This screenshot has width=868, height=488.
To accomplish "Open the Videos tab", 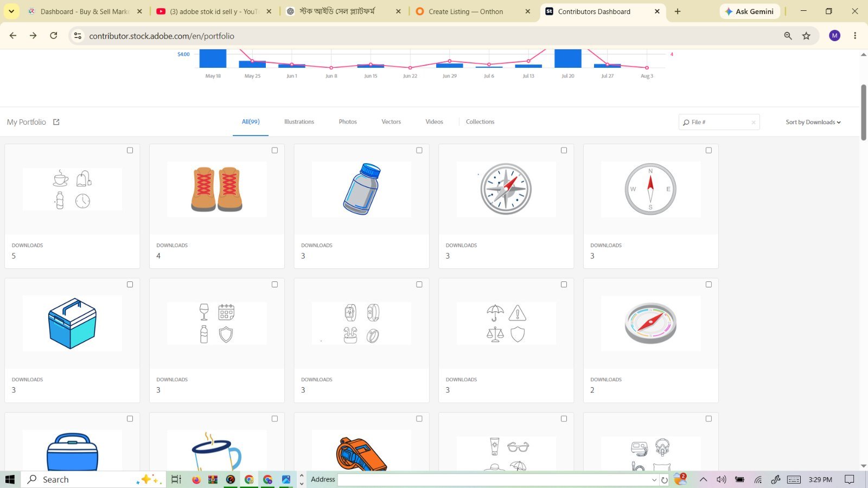I will (x=434, y=122).
